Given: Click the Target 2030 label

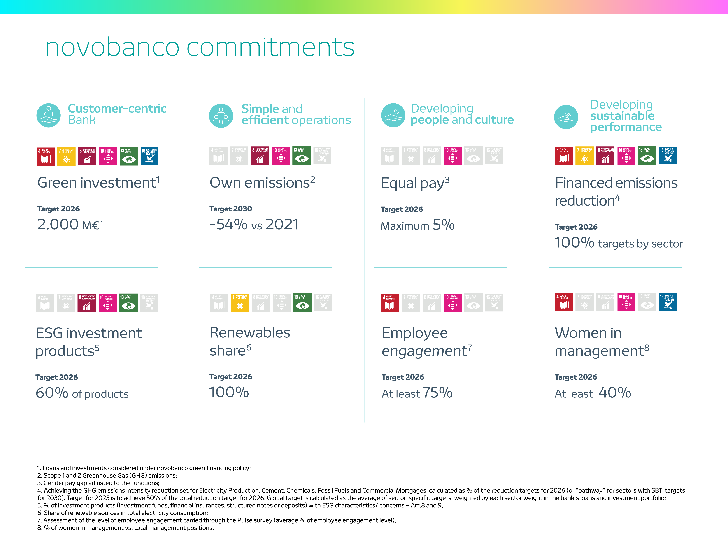Looking at the screenshot, I should [231, 209].
